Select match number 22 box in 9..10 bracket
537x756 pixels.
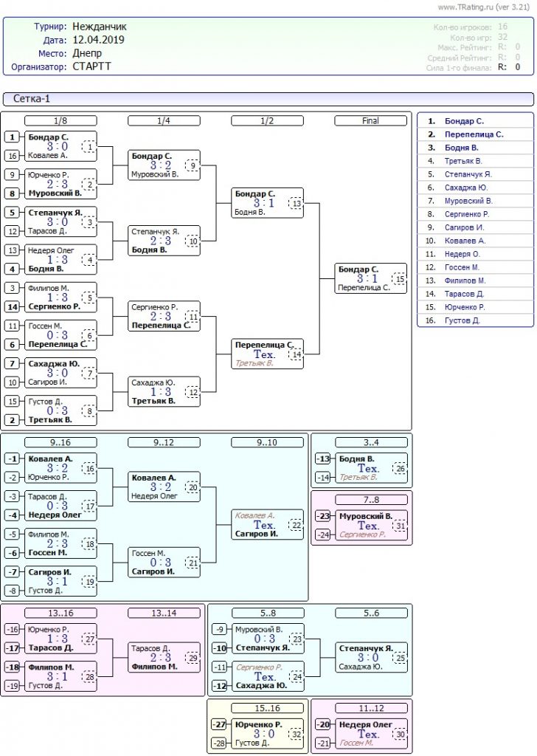[x=296, y=525]
